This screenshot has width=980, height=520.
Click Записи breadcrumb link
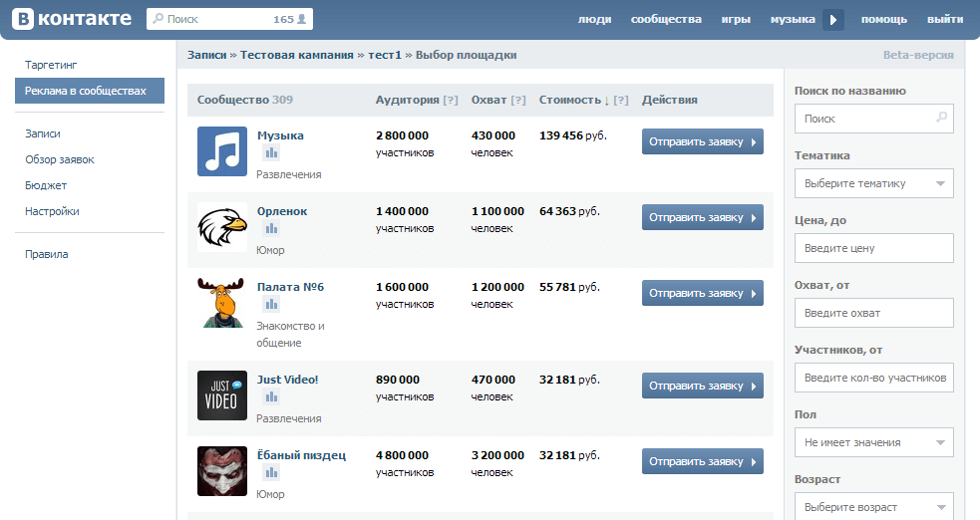(207, 55)
